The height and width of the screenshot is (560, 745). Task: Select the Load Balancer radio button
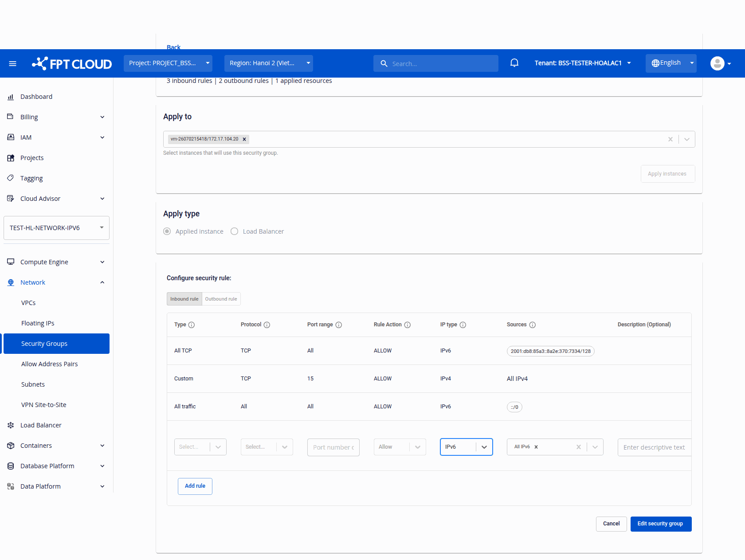click(x=235, y=231)
